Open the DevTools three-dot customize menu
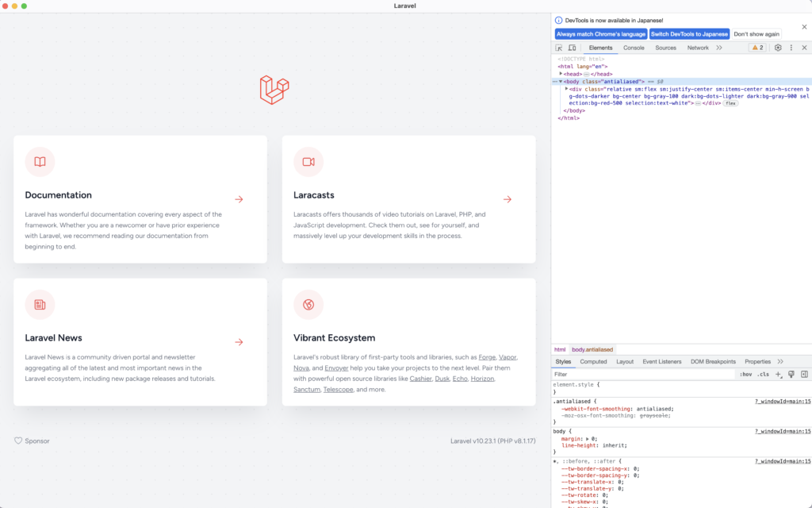The height and width of the screenshot is (508, 812). pos(791,48)
